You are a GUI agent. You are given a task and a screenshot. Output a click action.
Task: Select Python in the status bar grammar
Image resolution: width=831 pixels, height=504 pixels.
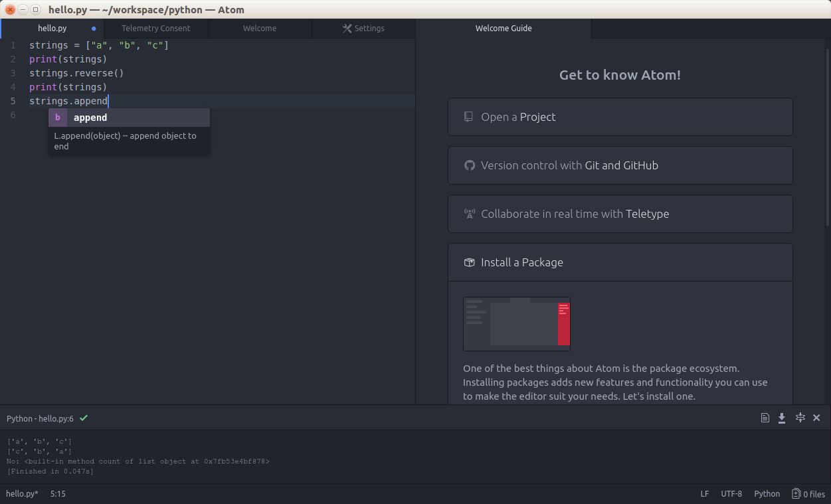[x=767, y=493]
